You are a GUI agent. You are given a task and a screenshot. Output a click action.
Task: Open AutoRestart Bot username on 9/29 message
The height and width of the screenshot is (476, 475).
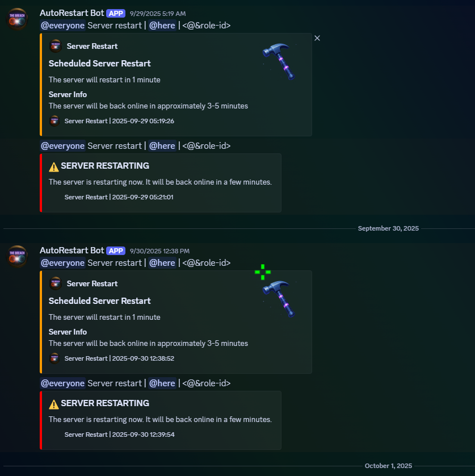(72, 13)
